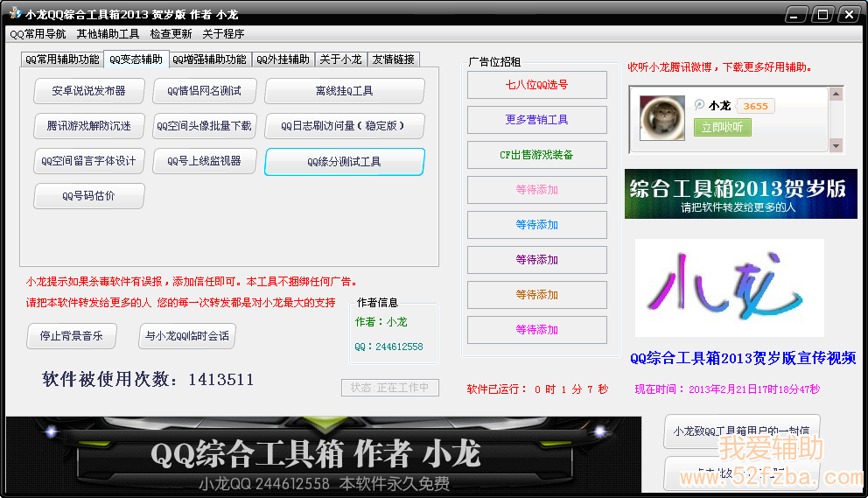Click the pink 等待添加 ad slot
The width and height of the screenshot is (868, 498).
pos(537,189)
